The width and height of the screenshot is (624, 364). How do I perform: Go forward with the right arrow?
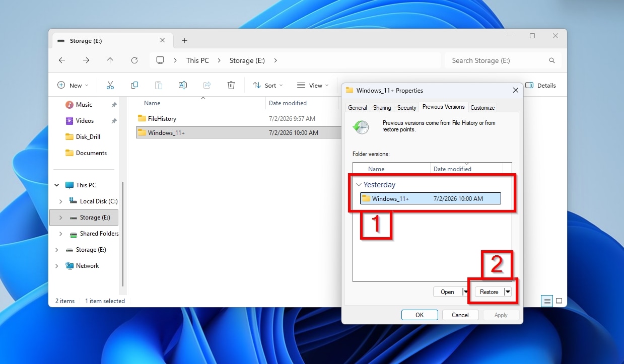(86, 60)
